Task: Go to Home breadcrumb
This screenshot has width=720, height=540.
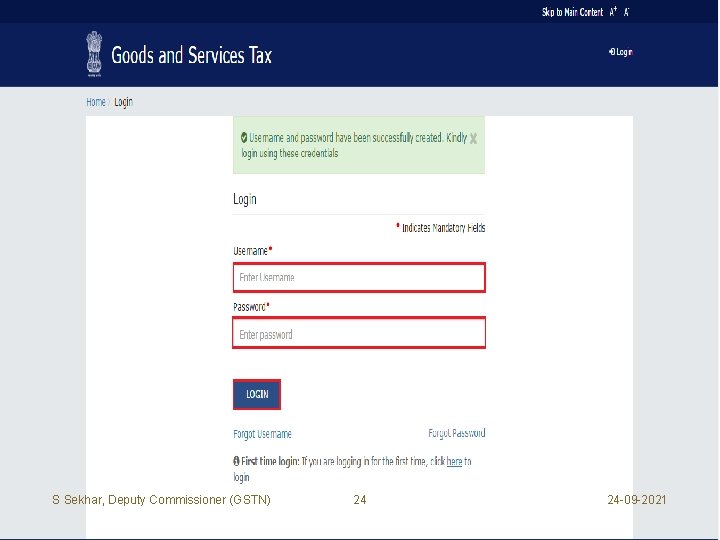Action: click(96, 102)
